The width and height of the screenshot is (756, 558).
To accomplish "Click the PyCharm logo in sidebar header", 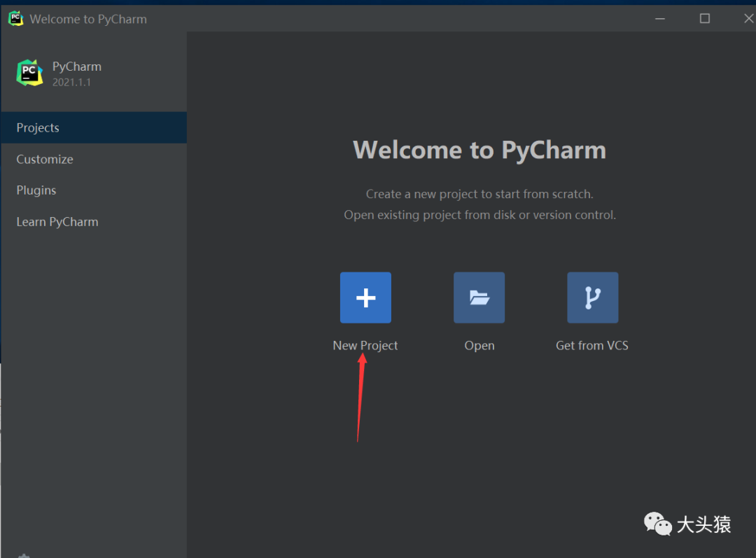I will 29,73.
